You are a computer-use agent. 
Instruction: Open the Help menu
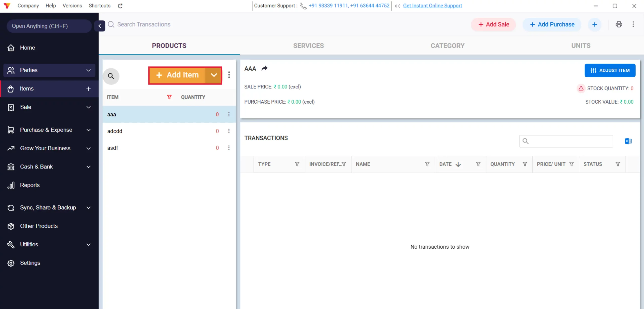pos(51,6)
